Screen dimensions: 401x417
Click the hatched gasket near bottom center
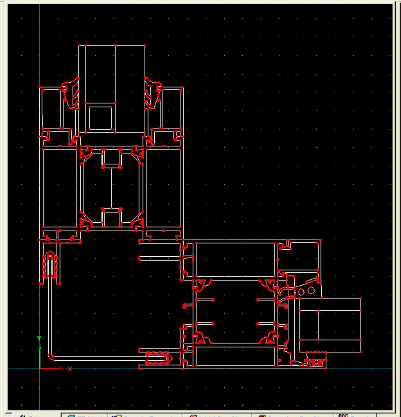coord(158,358)
